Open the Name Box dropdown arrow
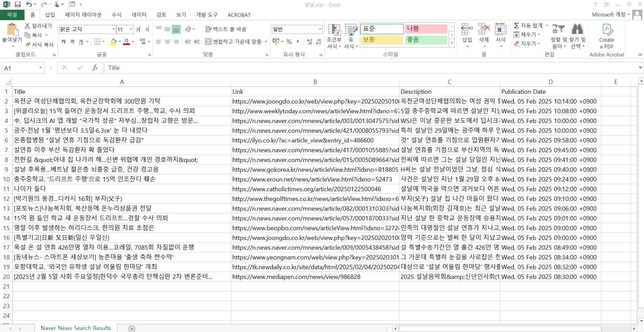The image size is (644, 332). coord(40,68)
